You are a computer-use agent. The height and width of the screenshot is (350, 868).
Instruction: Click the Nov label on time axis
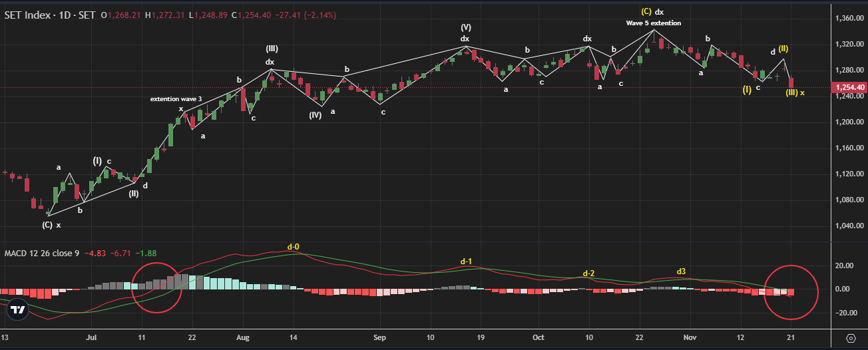(x=691, y=338)
